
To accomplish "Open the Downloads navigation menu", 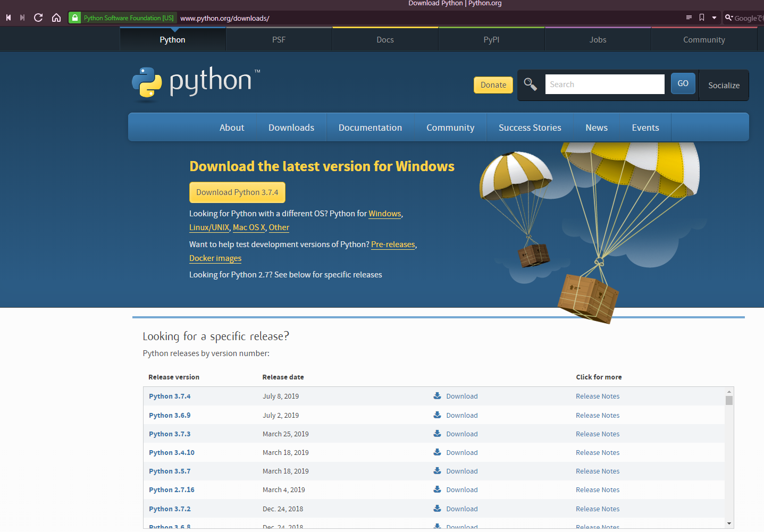I will (291, 128).
